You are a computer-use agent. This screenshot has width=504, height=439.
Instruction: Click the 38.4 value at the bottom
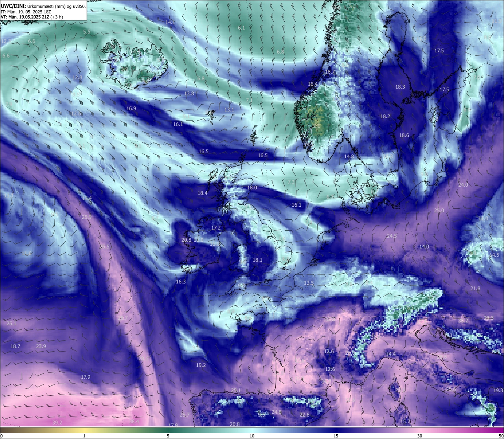tap(134, 421)
